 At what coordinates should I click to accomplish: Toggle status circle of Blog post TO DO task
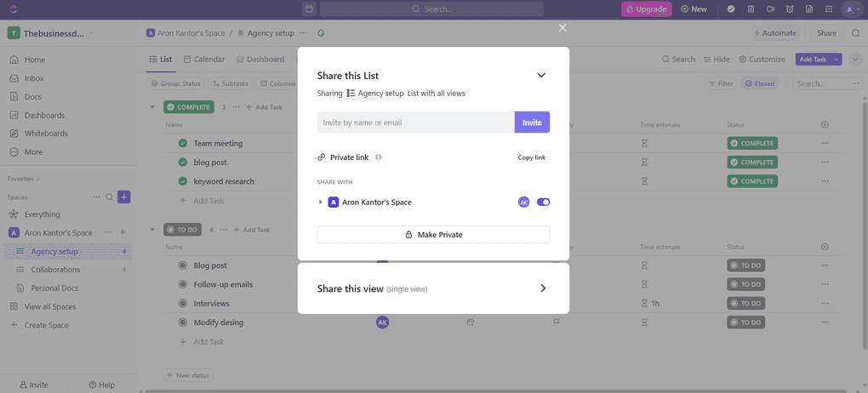pyautogui.click(x=183, y=265)
